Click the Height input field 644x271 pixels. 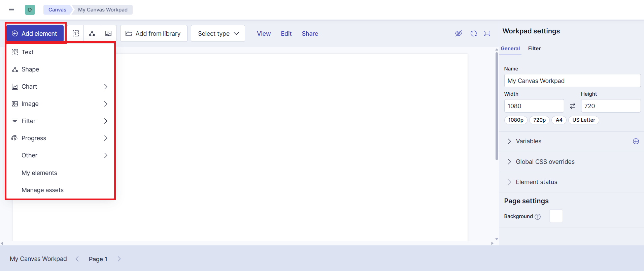tap(611, 106)
